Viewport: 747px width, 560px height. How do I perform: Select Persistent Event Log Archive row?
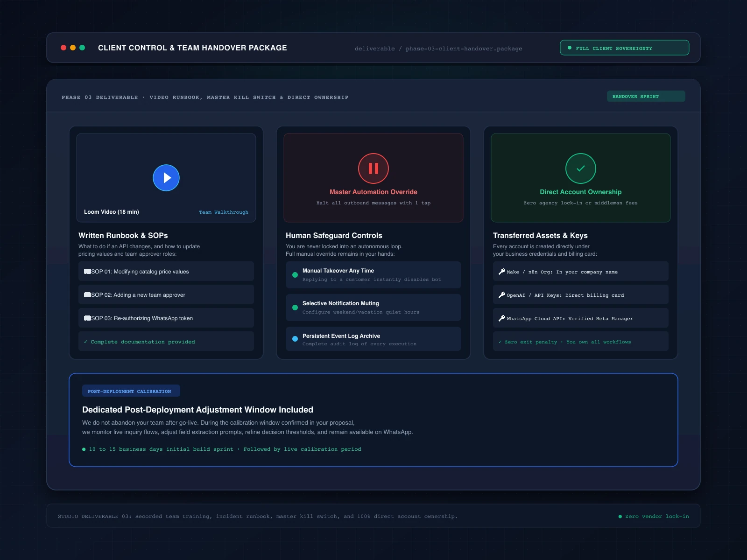click(x=373, y=339)
